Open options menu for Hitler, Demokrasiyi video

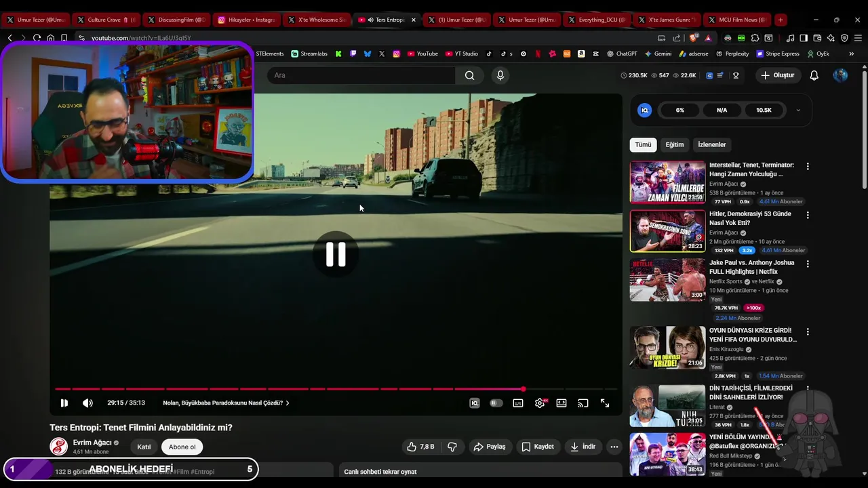(807, 215)
